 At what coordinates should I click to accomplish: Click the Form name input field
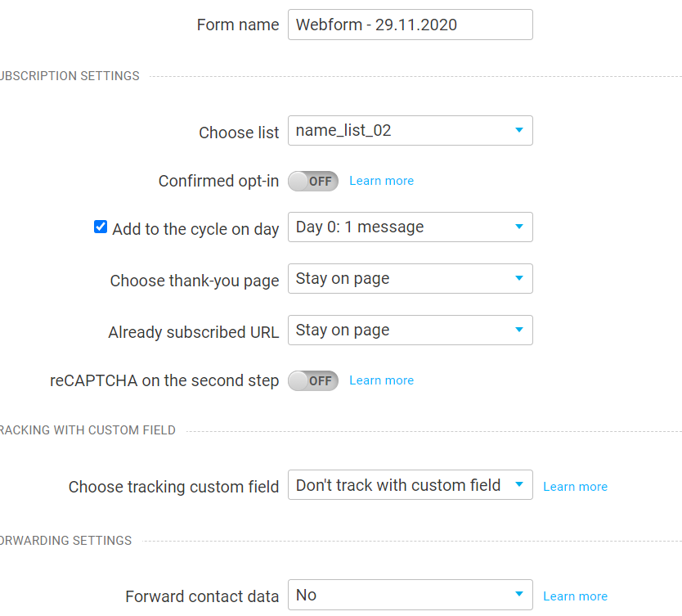[x=411, y=25]
